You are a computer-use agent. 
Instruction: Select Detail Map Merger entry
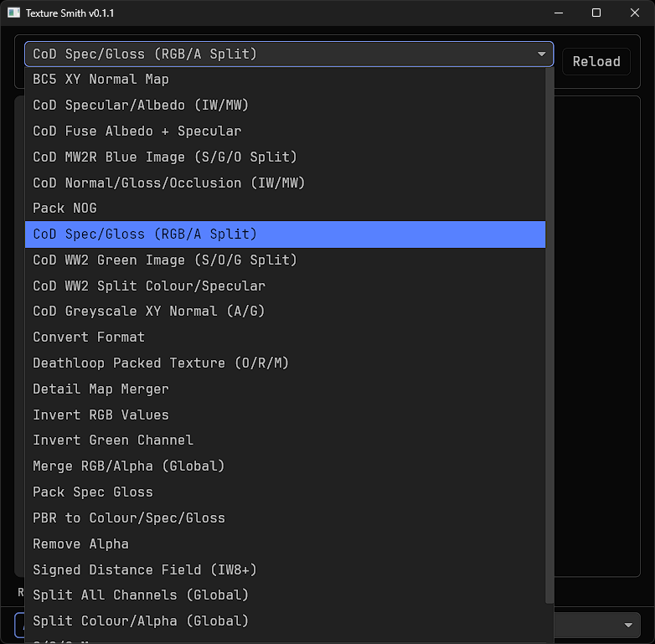(286, 389)
